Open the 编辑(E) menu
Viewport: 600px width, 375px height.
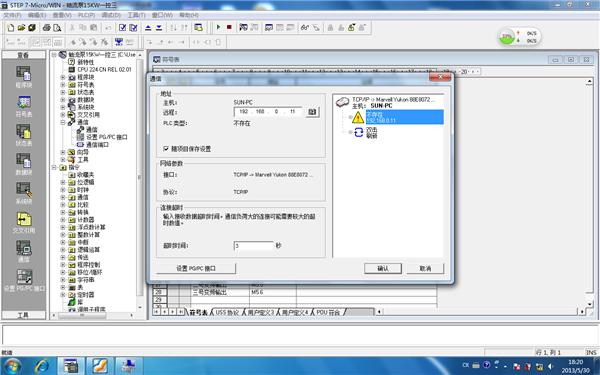37,15
